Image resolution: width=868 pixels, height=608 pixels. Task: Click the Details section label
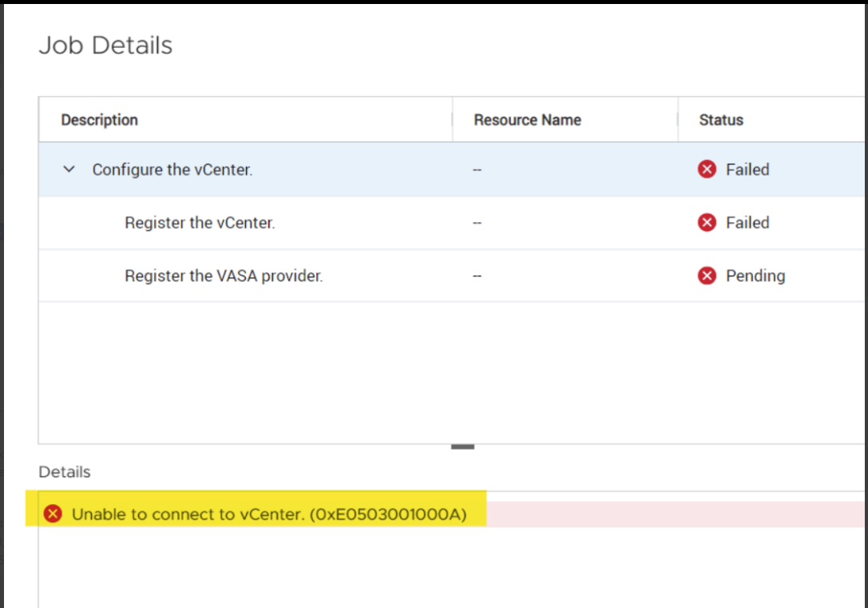coord(65,472)
